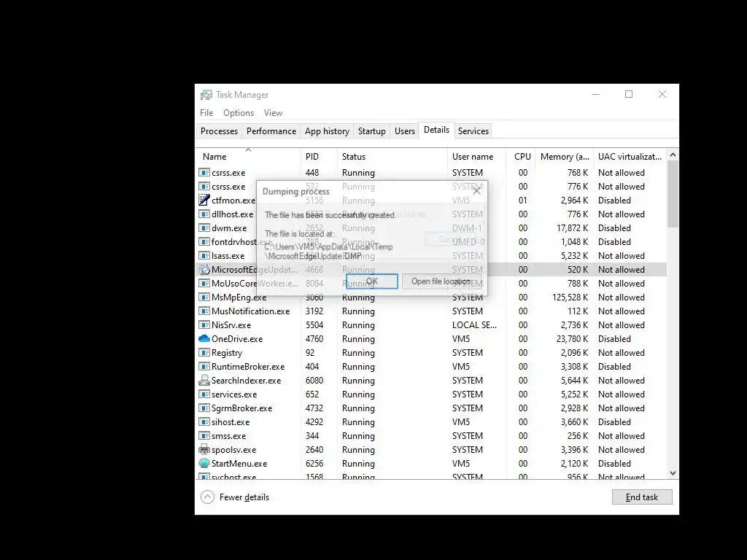The width and height of the screenshot is (747, 560).
Task: Click the csrss.exe icon with PID 448
Action: pos(204,172)
